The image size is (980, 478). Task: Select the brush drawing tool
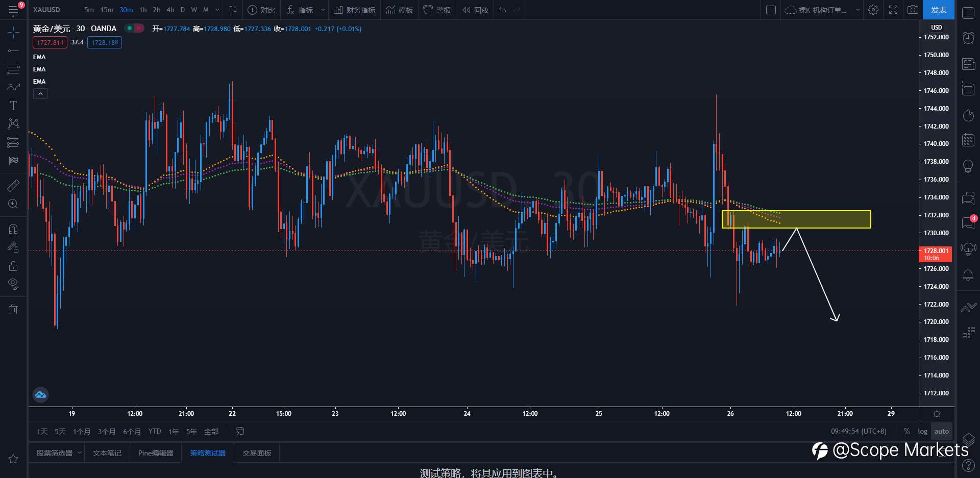click(13, 87)
